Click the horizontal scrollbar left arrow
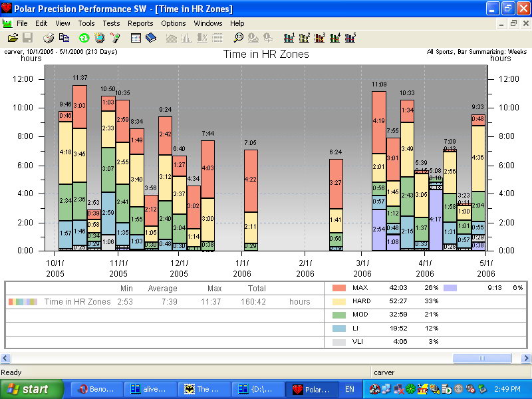Image resolution: width=532 pixels, height=399 pixels. 7,358
